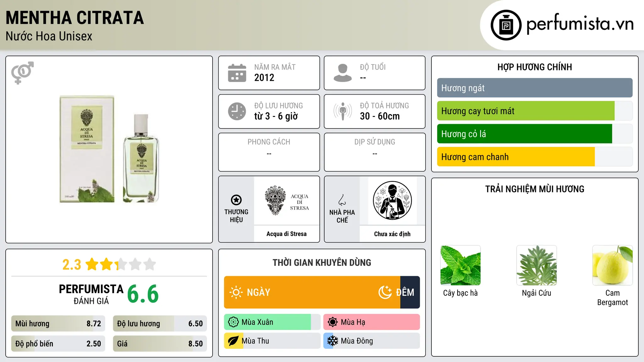Click the clock icon beside Độ lưu hương
This screenshot has width=644, height=362.
pyautogui.click(x=237, y=111)
